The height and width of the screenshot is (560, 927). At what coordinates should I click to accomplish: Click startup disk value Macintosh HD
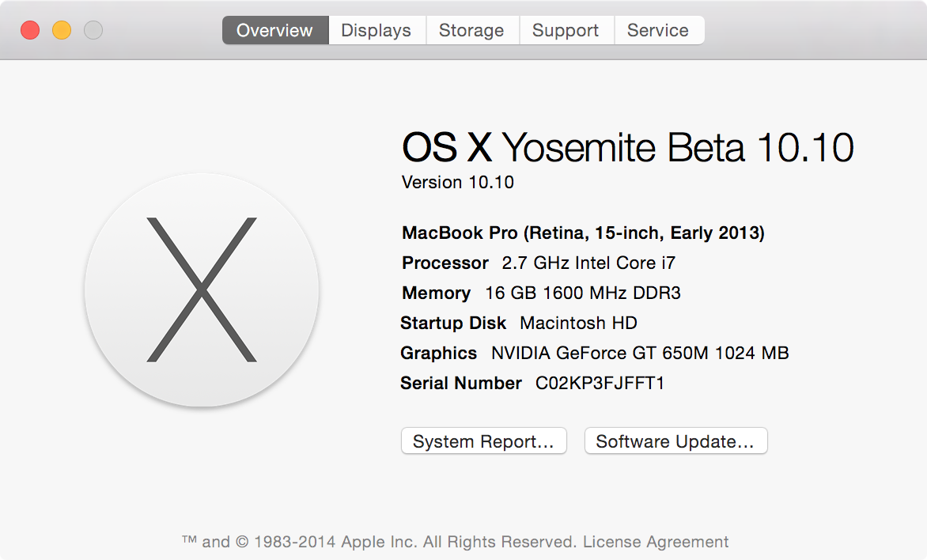click(x=578, y=323)
